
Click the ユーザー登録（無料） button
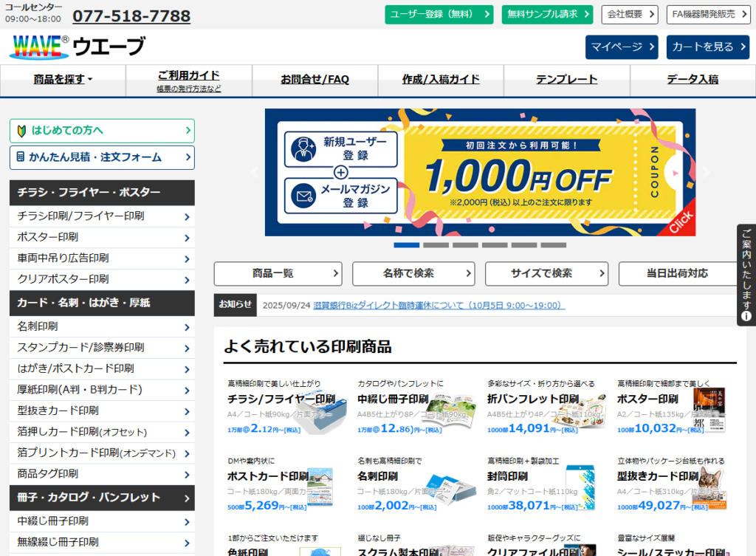pyautogui.click(x=439, y=14)
